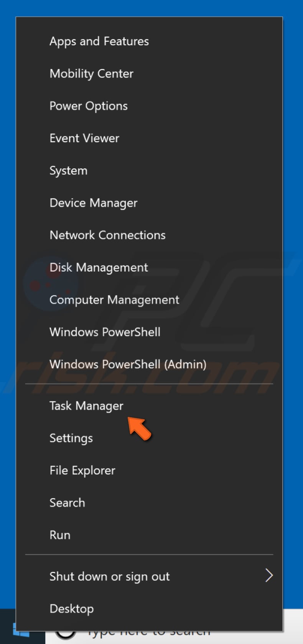Launch Task Manager
This screenshot has width=303, height=644.
pos(86,406)
